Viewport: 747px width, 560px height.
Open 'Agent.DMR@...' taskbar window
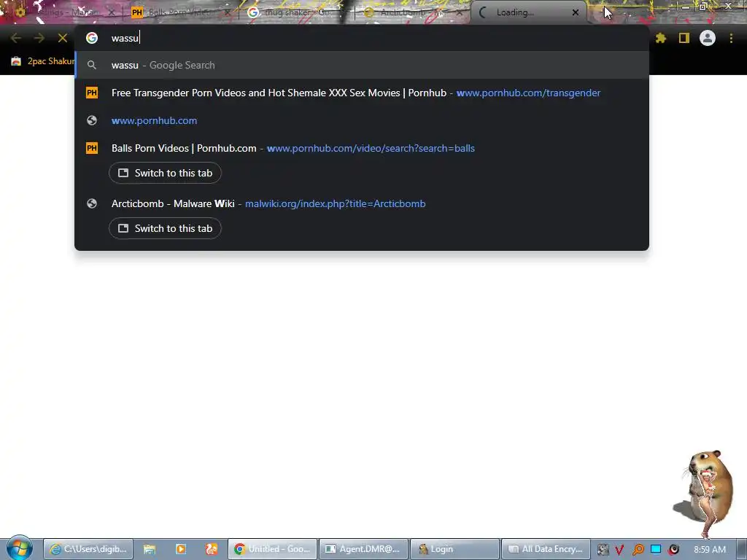click(x=363, y=549)
